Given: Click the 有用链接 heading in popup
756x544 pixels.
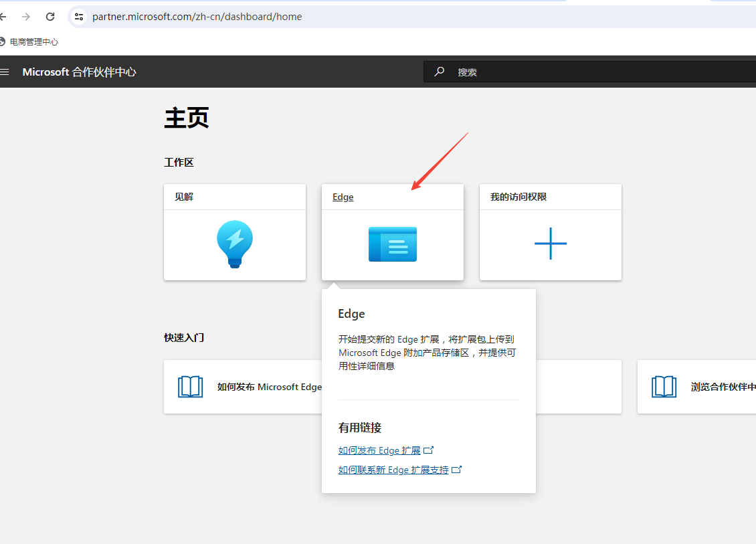Looking at the screenshot, I should tap(360, 428).
